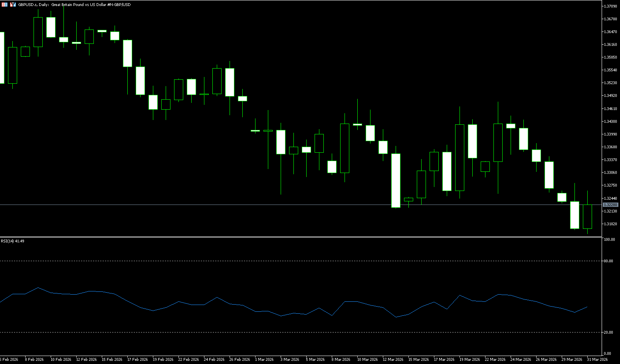
Task: Toggle the One Click Trading panel icon
Action: point(13,4)
